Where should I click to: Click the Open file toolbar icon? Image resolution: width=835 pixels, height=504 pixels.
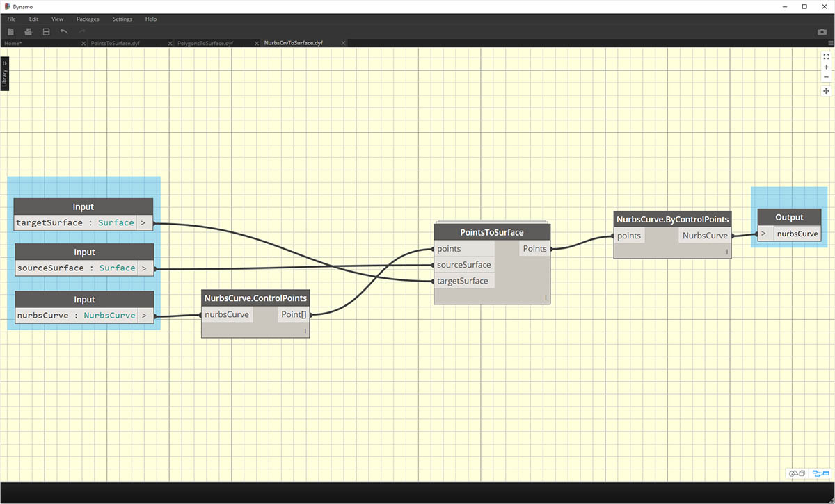(29, 32)
